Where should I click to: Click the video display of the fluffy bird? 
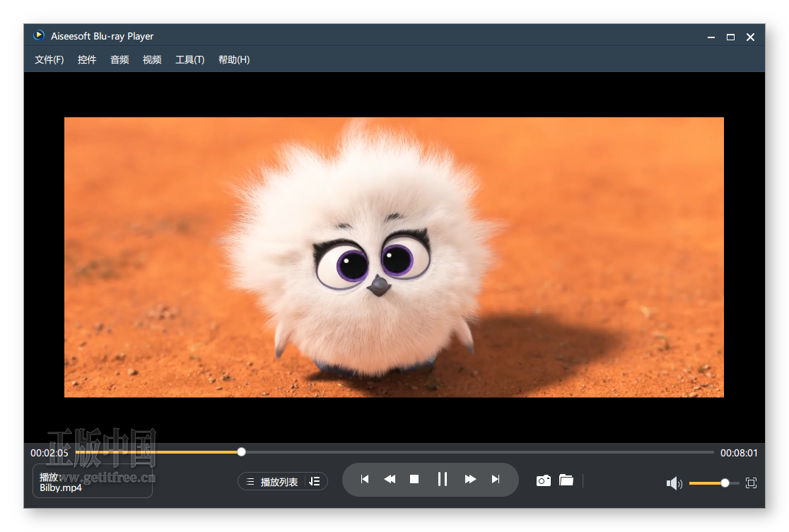394,257
